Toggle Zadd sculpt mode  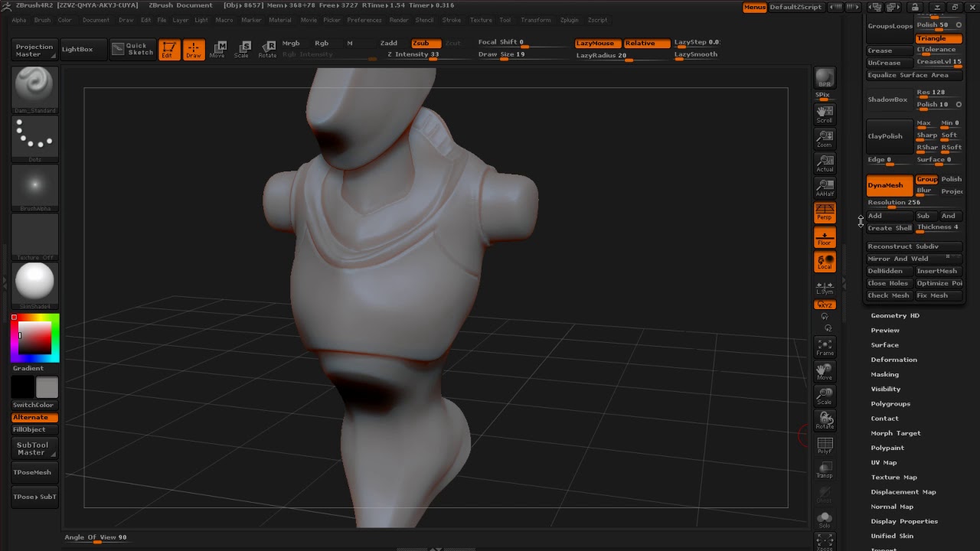click(389, 43)
